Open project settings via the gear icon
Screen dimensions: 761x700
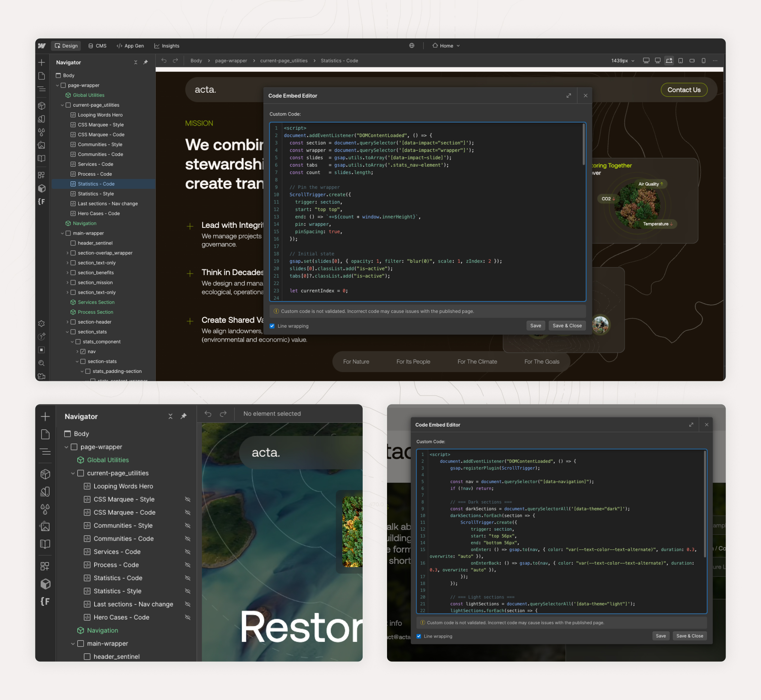[42, 324]
